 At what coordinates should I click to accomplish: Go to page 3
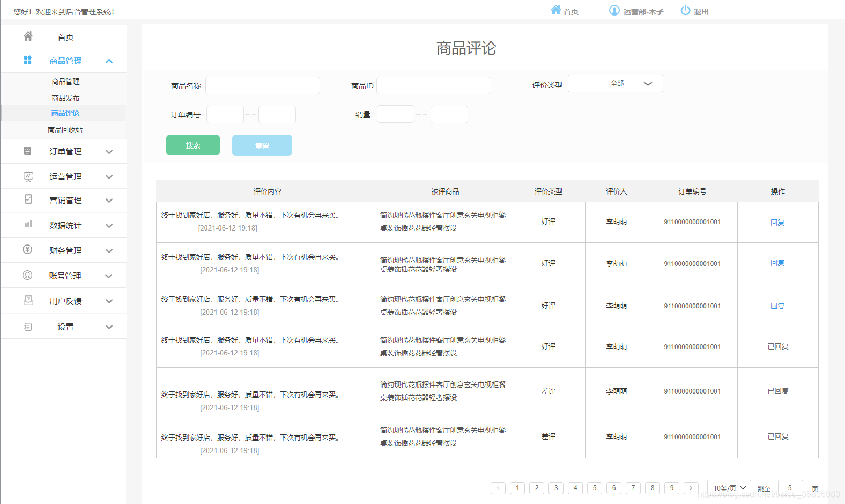[x=556, y=488]
